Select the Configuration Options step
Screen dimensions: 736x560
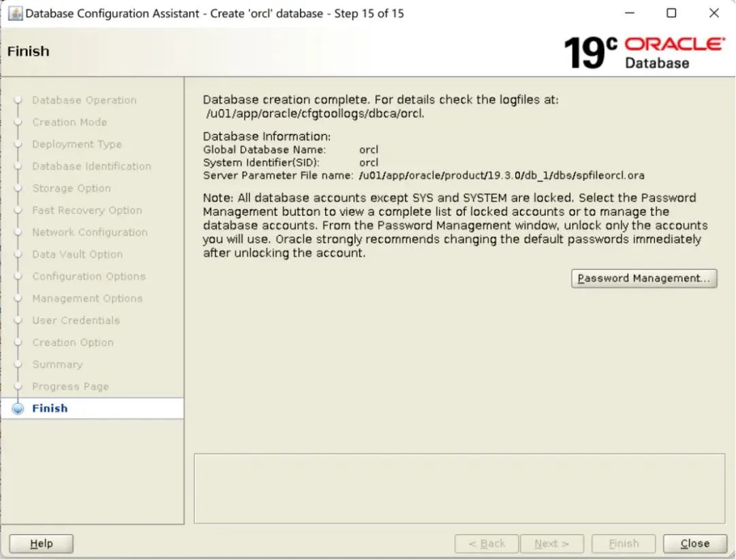tap(89, 277)
